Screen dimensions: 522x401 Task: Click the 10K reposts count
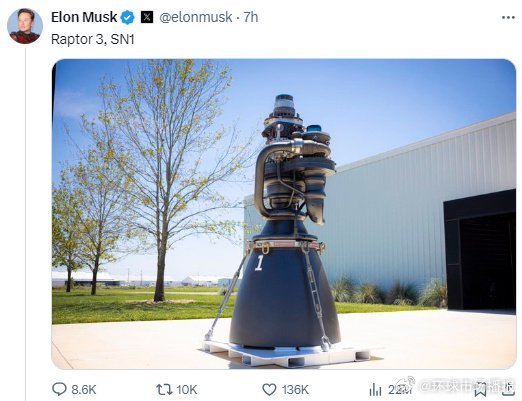point(187,389)
